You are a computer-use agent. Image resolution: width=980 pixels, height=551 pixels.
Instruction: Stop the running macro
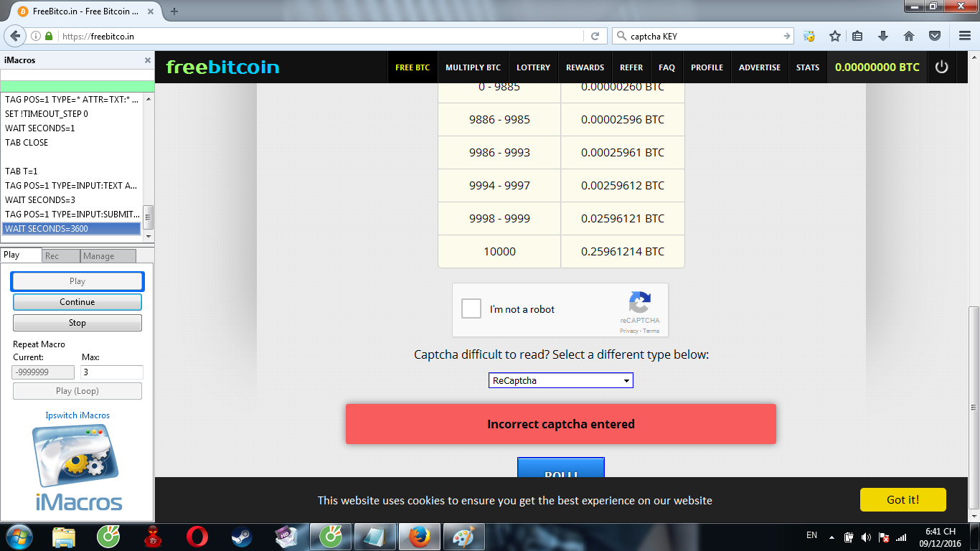[77, 323]
